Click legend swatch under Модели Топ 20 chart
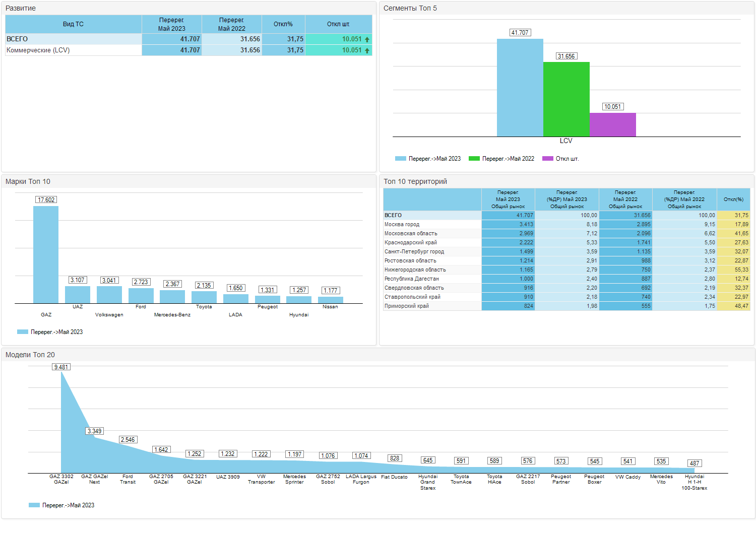This screenshot has width=756, height=534. coord(34,505)
